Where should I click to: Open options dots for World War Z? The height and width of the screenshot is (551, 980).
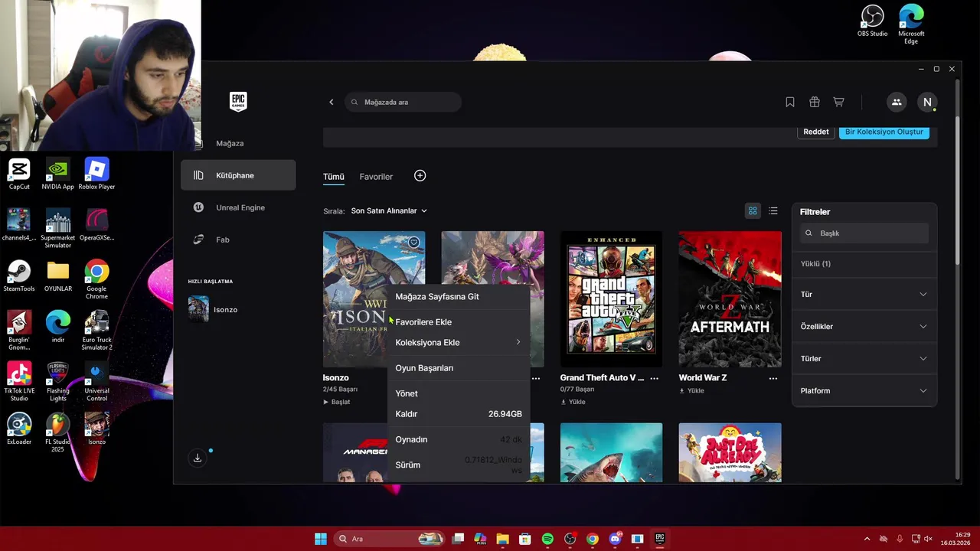773,378
